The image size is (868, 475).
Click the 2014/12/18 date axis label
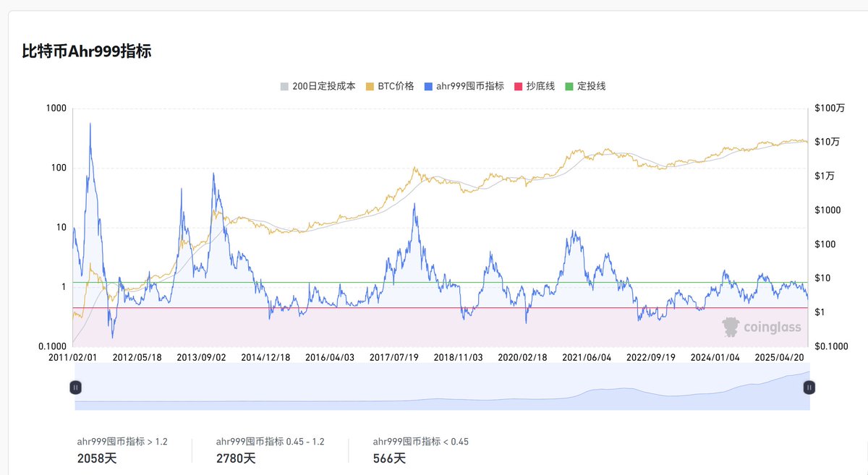point(265,357)
